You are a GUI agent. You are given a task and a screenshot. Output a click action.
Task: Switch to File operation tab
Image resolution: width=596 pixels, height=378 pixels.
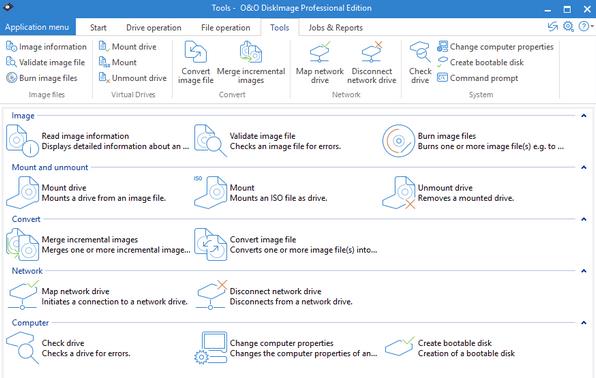[225, 27]
